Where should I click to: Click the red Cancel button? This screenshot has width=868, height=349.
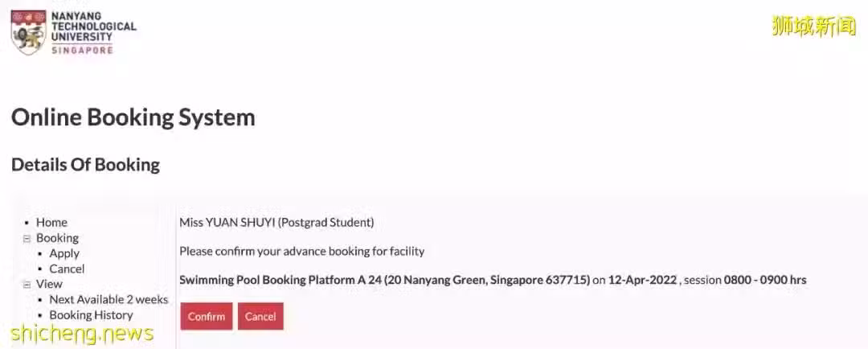pos(260,316)
